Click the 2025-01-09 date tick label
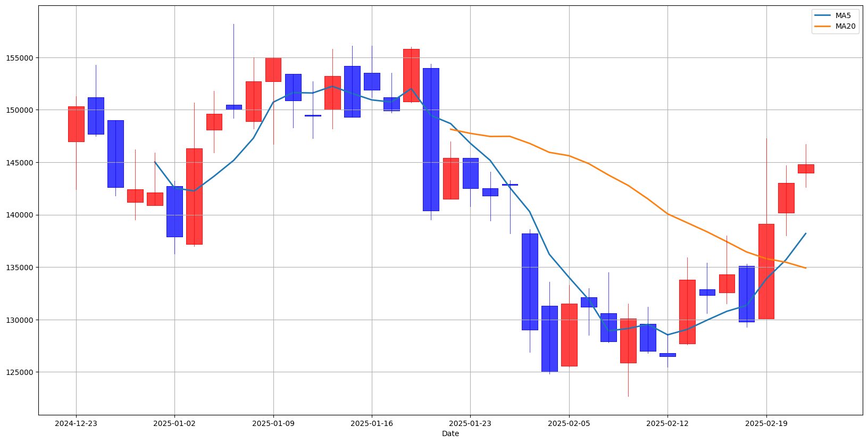Image resolution: width=868 pixels, height=443 pixels. [x=273, y=424]
